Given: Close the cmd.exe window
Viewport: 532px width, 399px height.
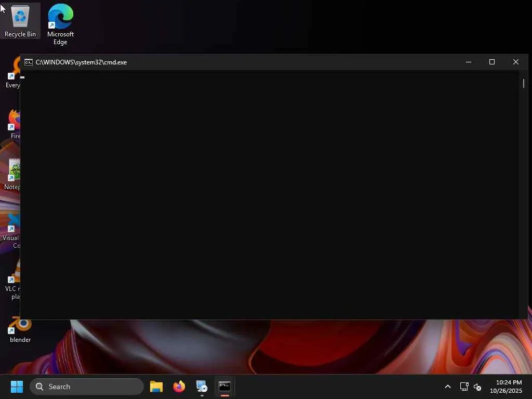Looking at the screenshot, I should [516, 62].
